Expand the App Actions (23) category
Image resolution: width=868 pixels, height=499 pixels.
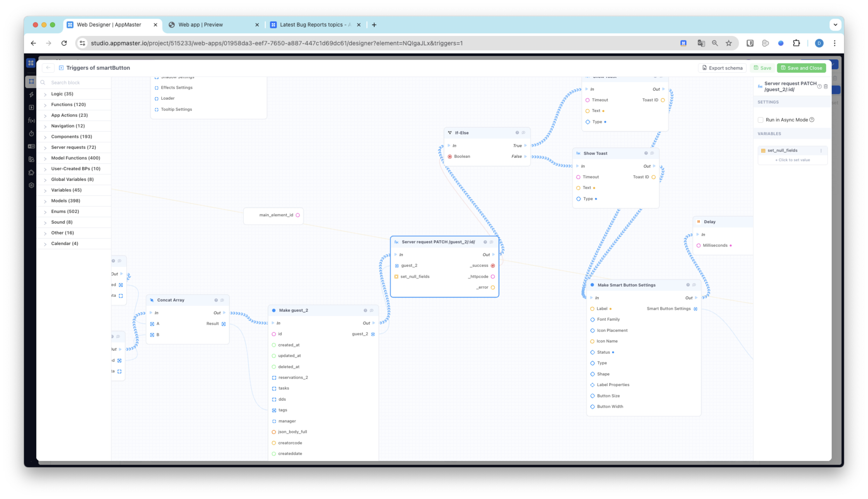(74, 115)
